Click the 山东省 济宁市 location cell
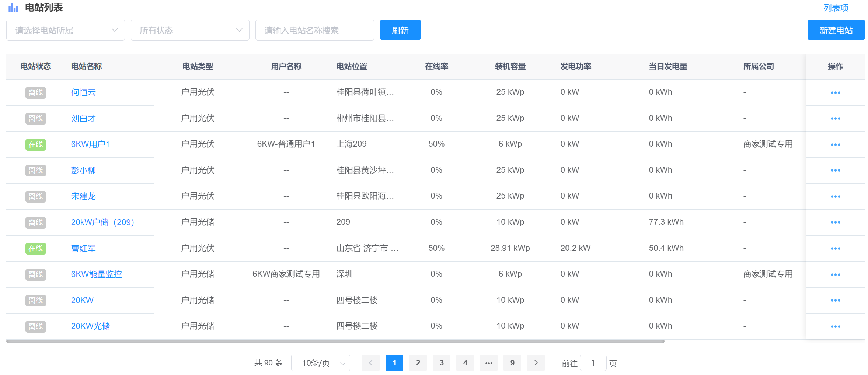Viewport: 868px width, 375px height. [x=367, y=248]
